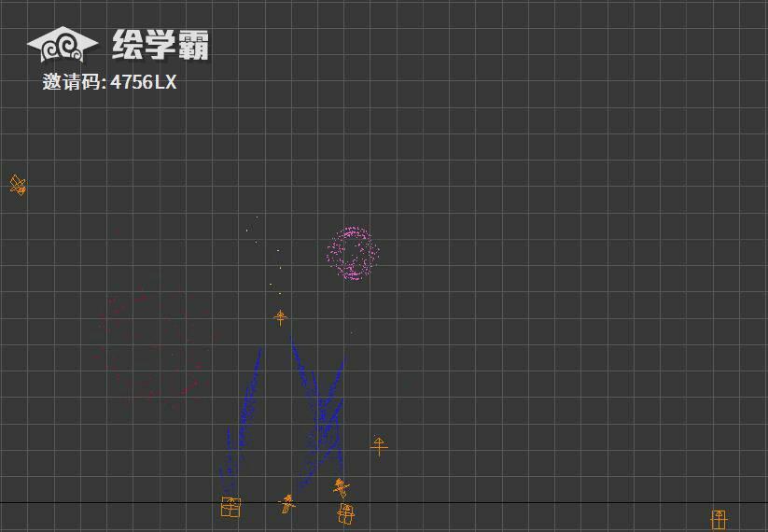Select orange emitter box under left blue trail
The image size is (768, 532).
pos(230,507)
